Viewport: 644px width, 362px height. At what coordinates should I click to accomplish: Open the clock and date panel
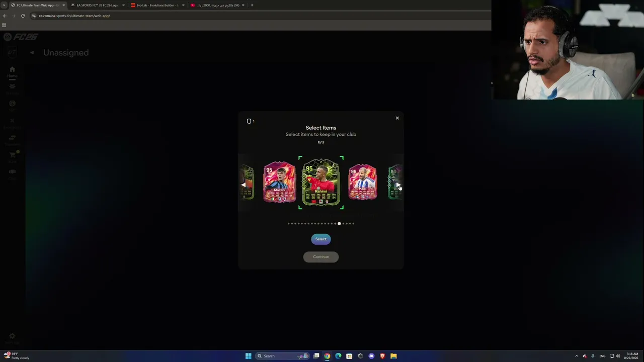point(631,356)
